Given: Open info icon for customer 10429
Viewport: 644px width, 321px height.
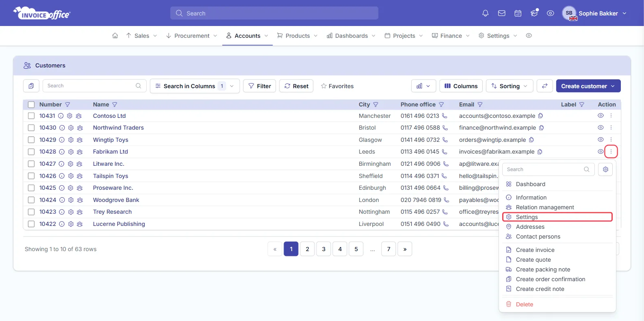Looking at the screenshot, I should tap(62, 140).
